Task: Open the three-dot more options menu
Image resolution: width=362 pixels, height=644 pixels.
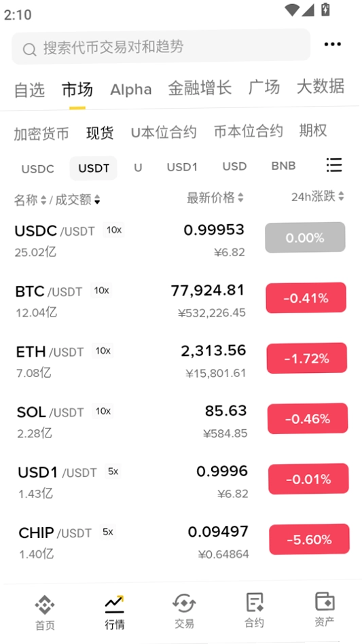Action: [x=332, y=44]
